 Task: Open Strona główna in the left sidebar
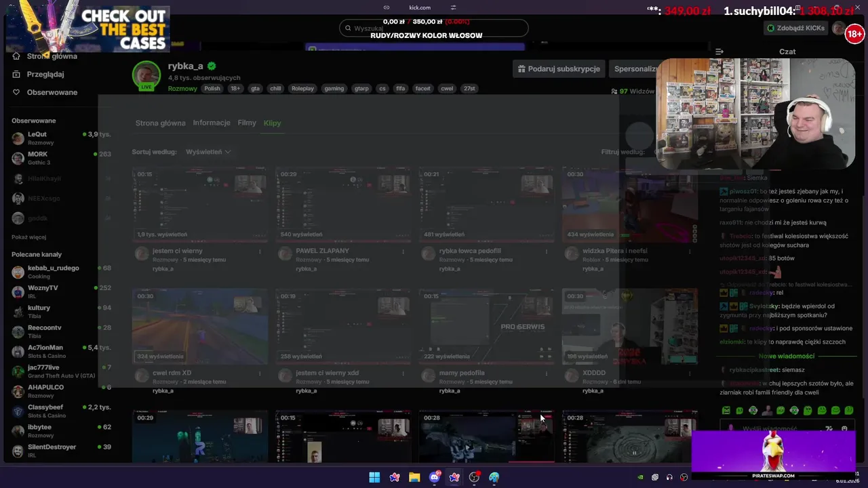(x=44, y=56)
